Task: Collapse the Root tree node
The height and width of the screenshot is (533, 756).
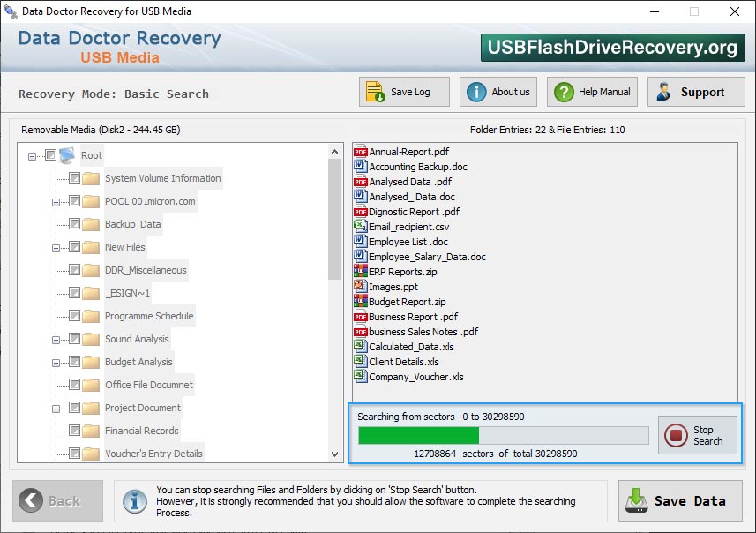Action: [x=32, y=156]
